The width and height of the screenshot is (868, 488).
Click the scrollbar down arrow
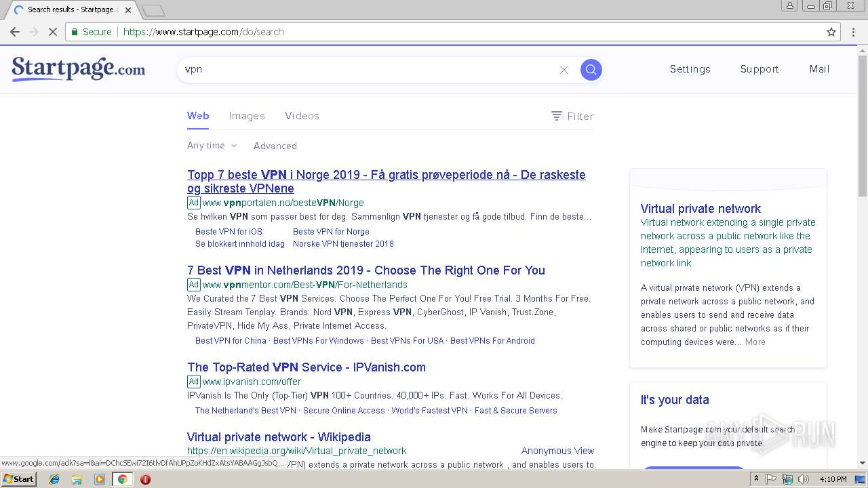click(863, 462)
